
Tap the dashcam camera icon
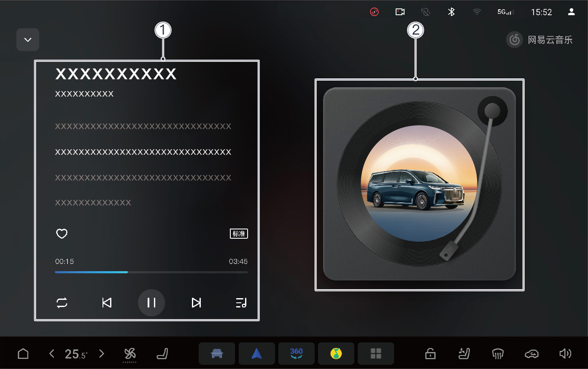400,12
